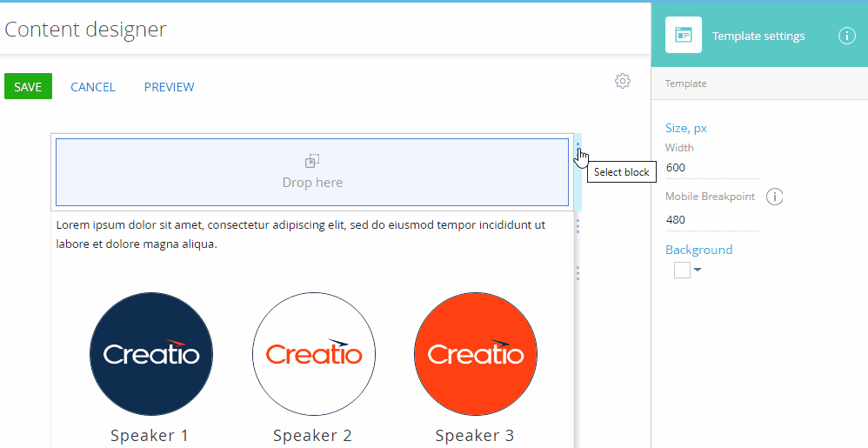The width and height of the screenshot is (868, 448).
Task: Open the PREVIEW of the template
Action: click(169, 87)
